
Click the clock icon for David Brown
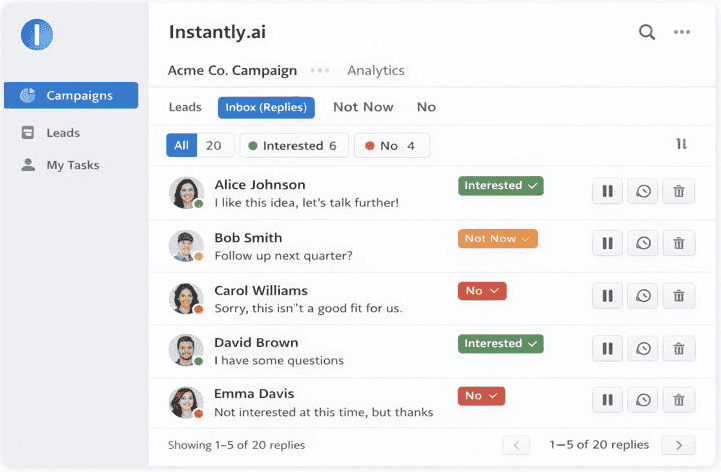[x=643, y=349]
